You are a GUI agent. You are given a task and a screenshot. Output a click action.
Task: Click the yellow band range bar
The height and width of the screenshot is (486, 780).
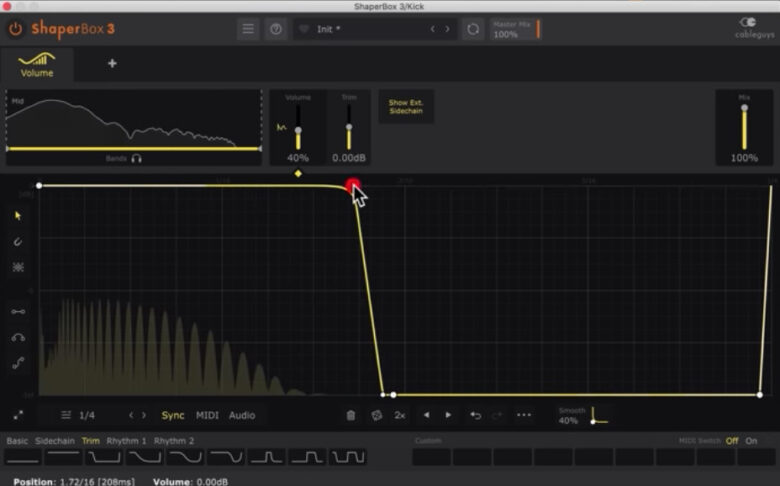tap(133, 148)
